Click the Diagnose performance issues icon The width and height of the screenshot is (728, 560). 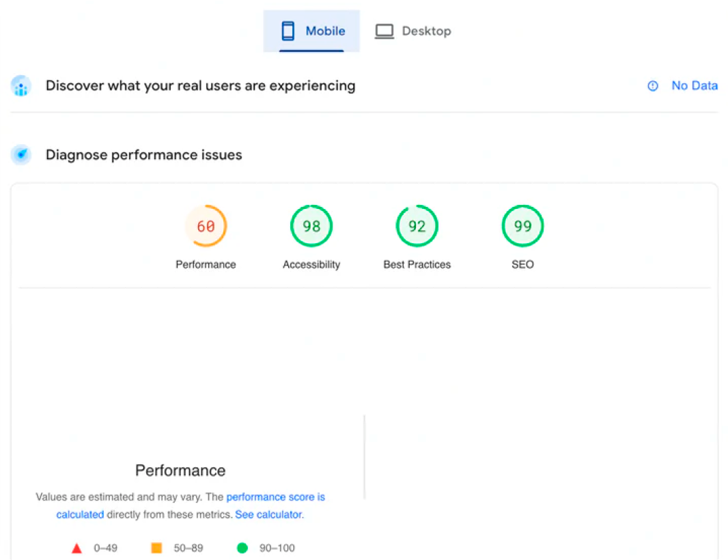(x=21, y=155)
